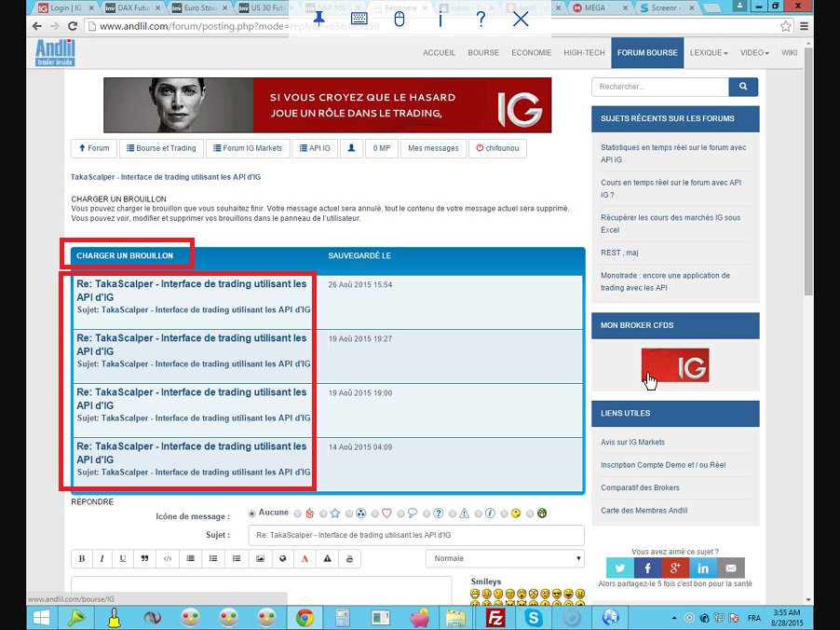Click the warning triangle editor icon
This screenshot has width=840, height=630.
tap(327, 558)
